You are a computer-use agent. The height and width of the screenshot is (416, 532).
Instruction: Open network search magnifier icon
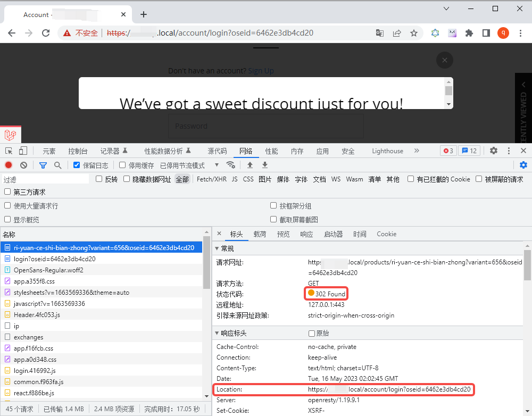(x=57, y=165)
